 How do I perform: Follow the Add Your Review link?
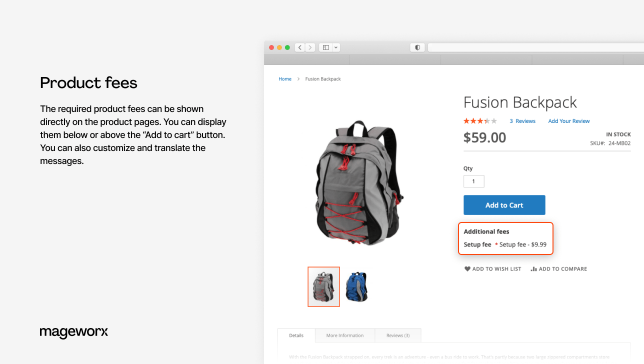pyautogui.click(x=568, y=120)
